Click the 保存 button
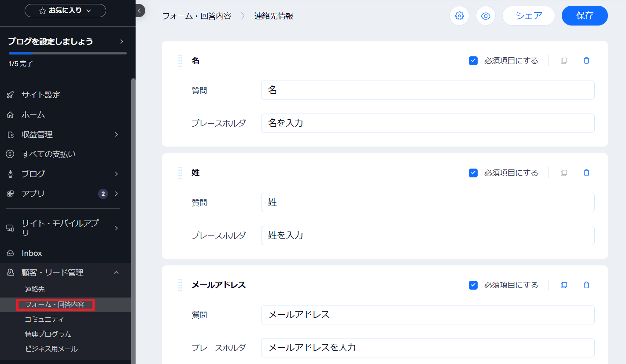The width and height of the screenshot is (626, 364). [x=584, y=16]
